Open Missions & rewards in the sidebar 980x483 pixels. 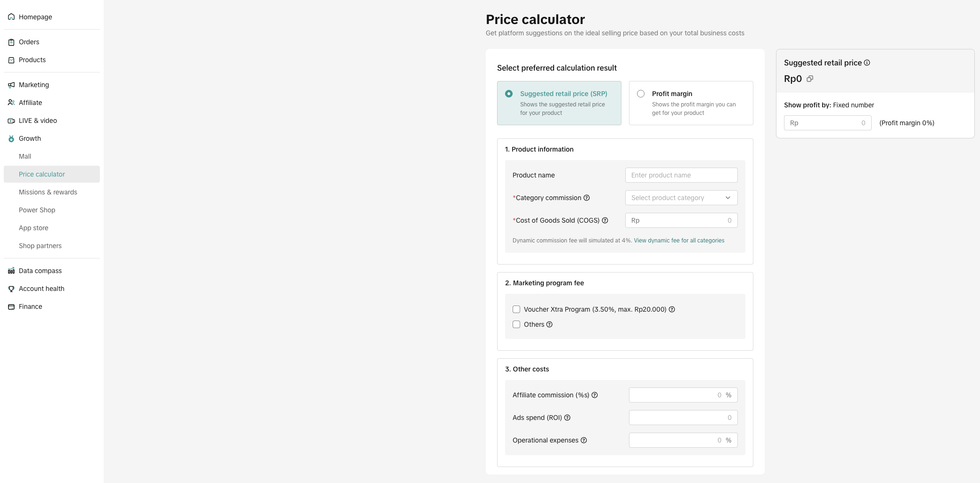[x=48, y=192]
